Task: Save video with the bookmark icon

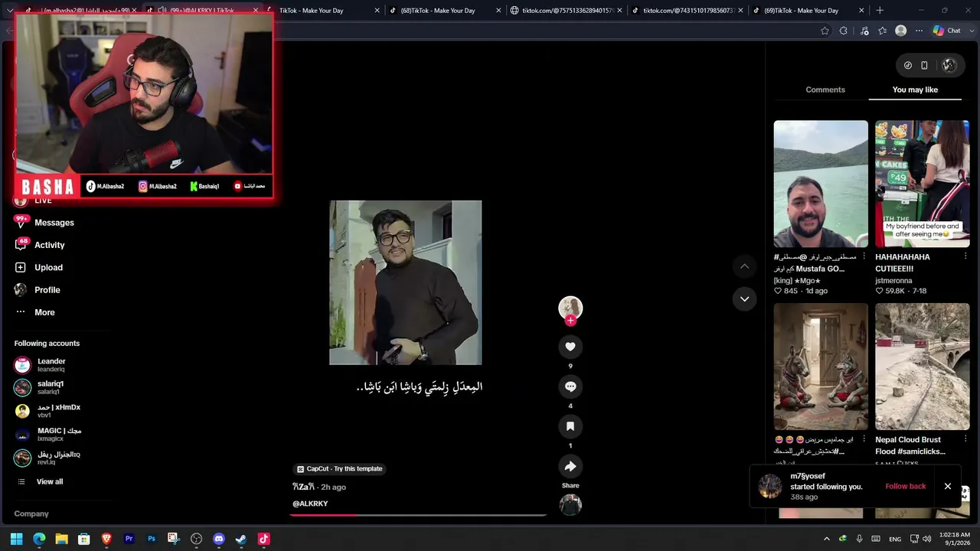Action: (570, 426)
